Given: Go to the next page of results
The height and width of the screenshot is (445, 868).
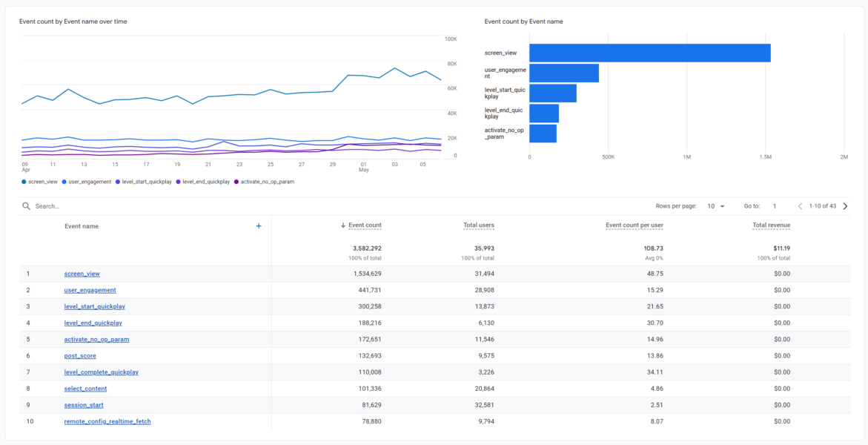Looking at the screenshot, I should pyautogui.click(x=845, y=205).
